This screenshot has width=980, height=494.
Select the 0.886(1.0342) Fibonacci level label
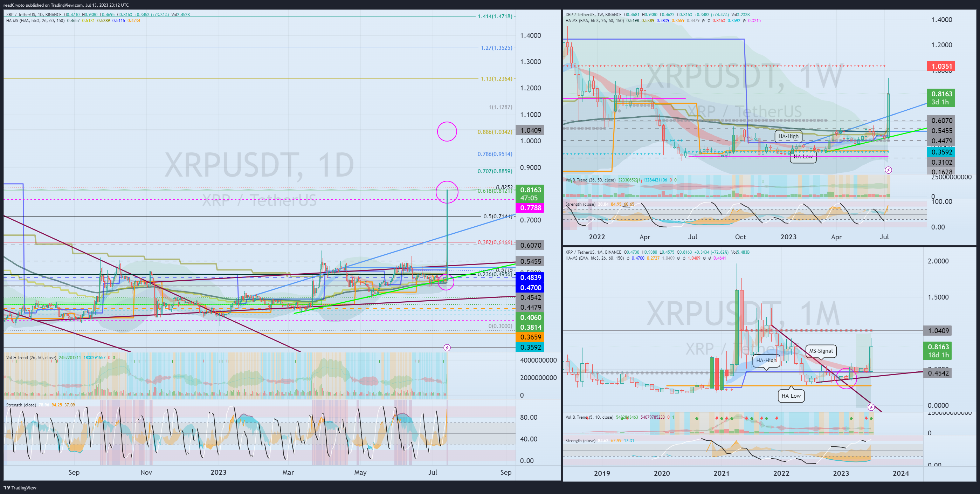click(495, 132)
